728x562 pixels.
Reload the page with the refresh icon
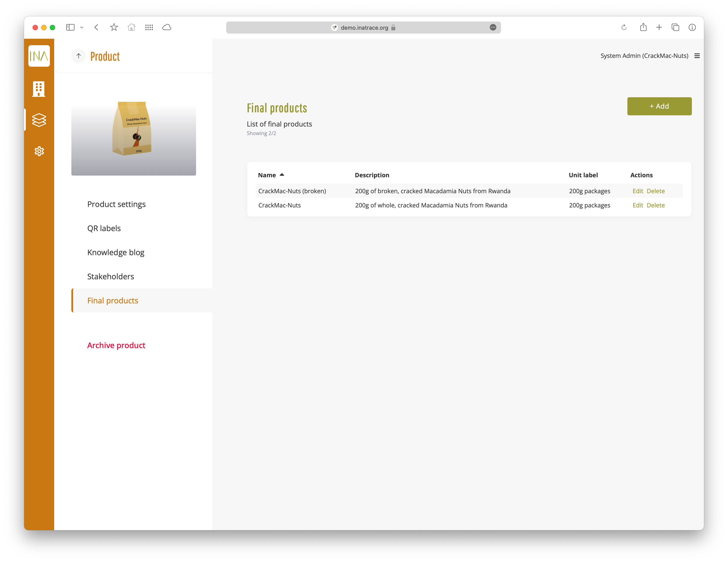pos(624,27)
